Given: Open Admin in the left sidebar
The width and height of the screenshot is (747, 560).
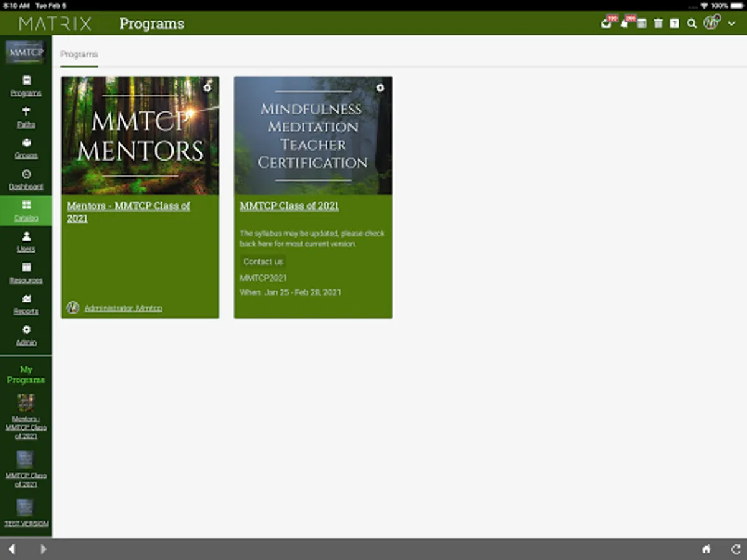Looking at the screenshot, I should (26, 335).
